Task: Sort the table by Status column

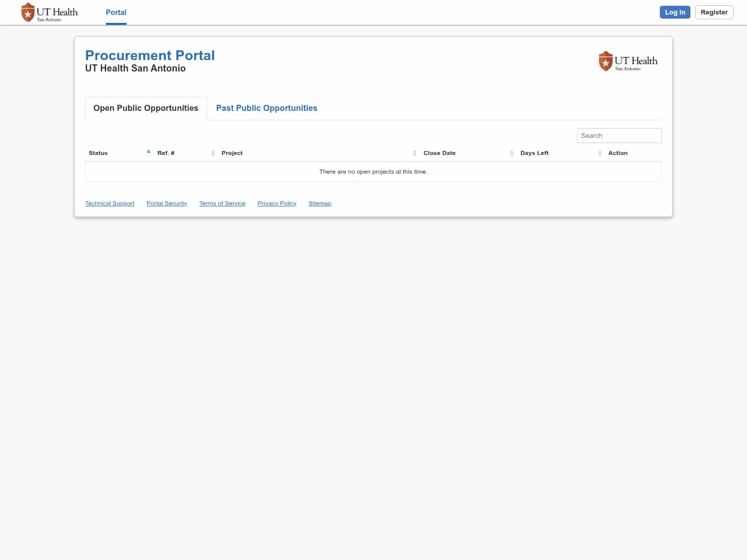Action: click(x=98, y=153)
